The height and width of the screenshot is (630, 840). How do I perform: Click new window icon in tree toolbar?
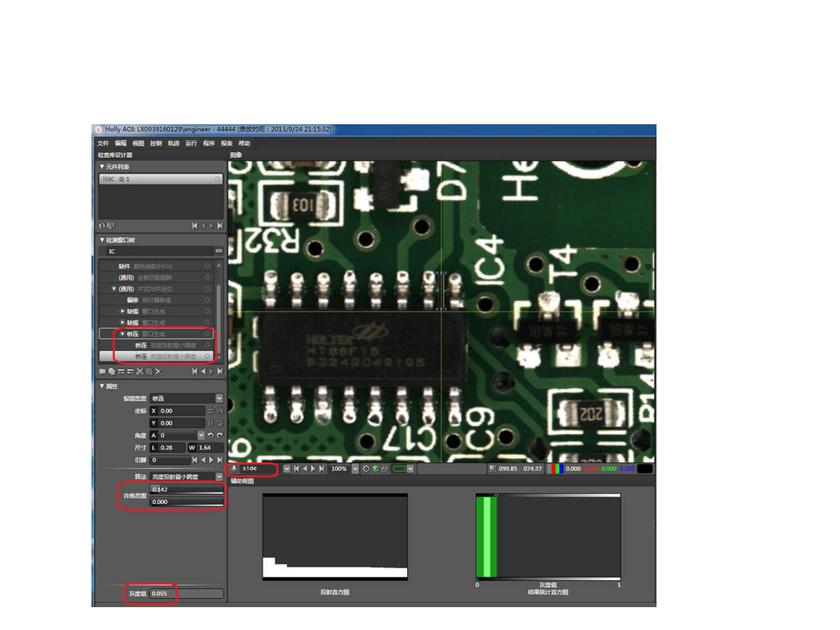103,372
